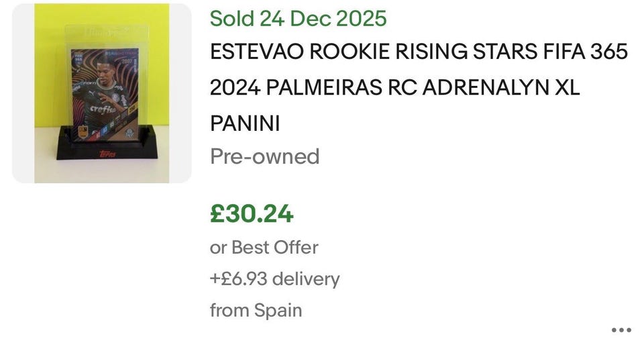Open the ESTEVAO ROOKIE RISING STARS listing title
Screen dimensions: 644x363
[x=419, y=52]
